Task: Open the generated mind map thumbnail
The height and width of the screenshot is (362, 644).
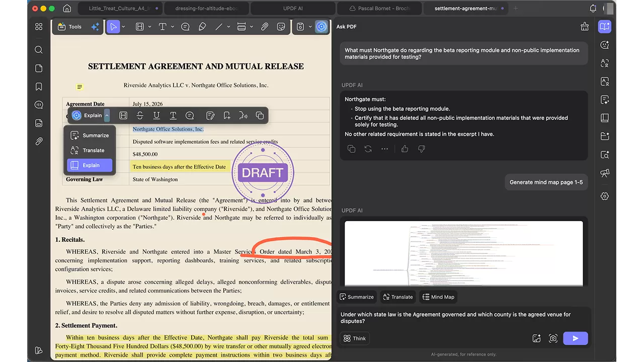Action: click(x=464, y=253)
